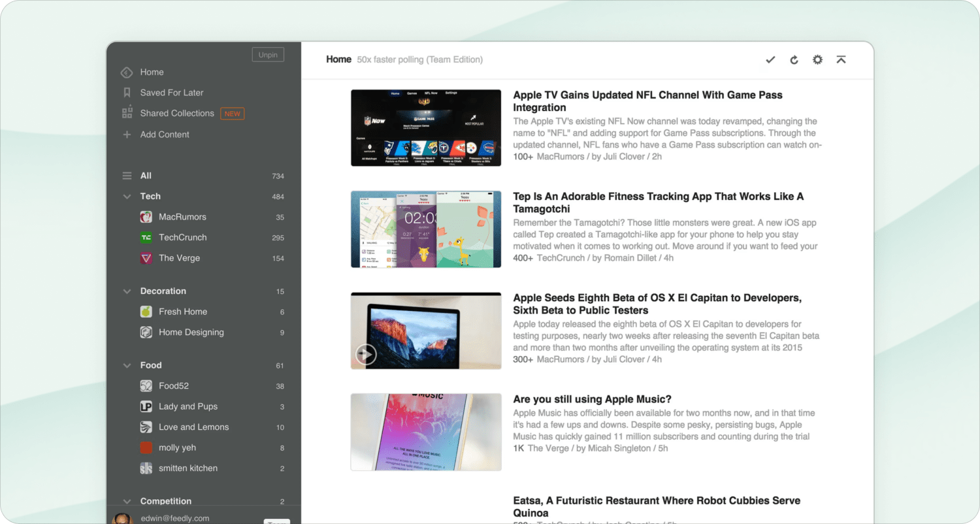Open the molly yeh feed
The height and width of the screenshot is (524, 980).
pos(177,448)
